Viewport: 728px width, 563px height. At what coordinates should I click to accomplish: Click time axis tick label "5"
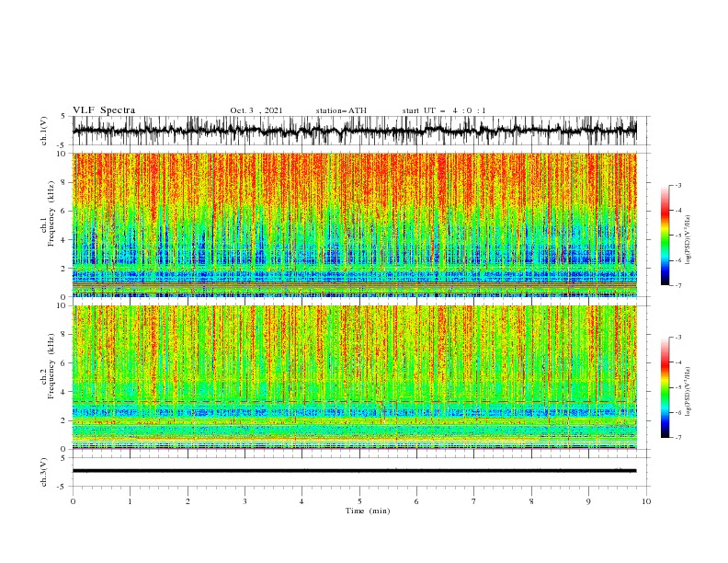[x=359, y=501]
